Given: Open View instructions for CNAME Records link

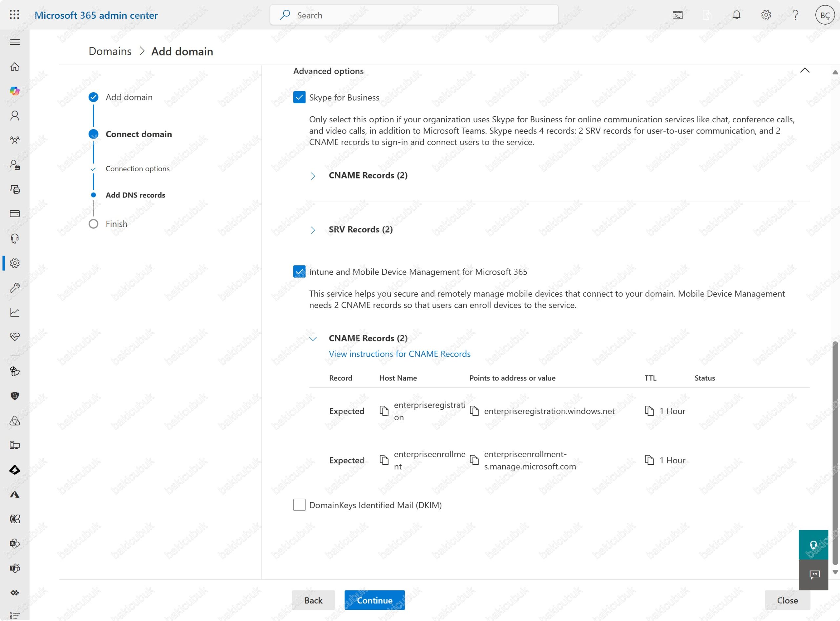Looking at the screenshot, I should click(x=399, y=354).
